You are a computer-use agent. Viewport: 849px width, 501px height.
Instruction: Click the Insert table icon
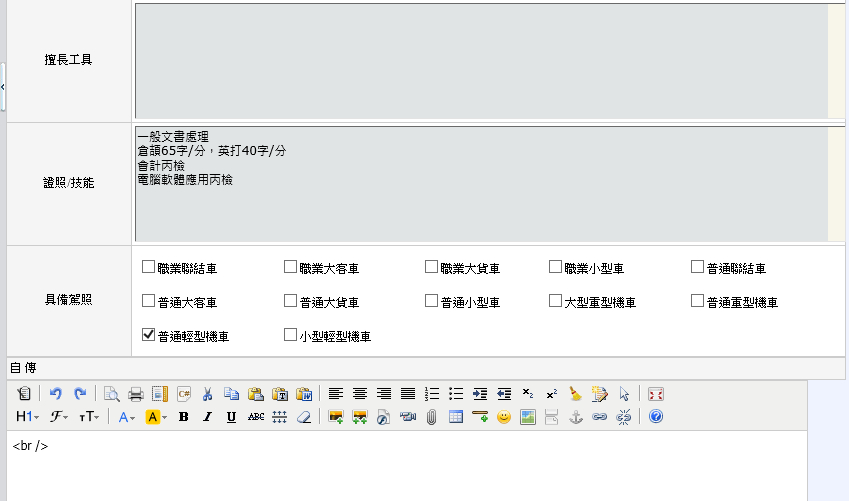[456, 417]
